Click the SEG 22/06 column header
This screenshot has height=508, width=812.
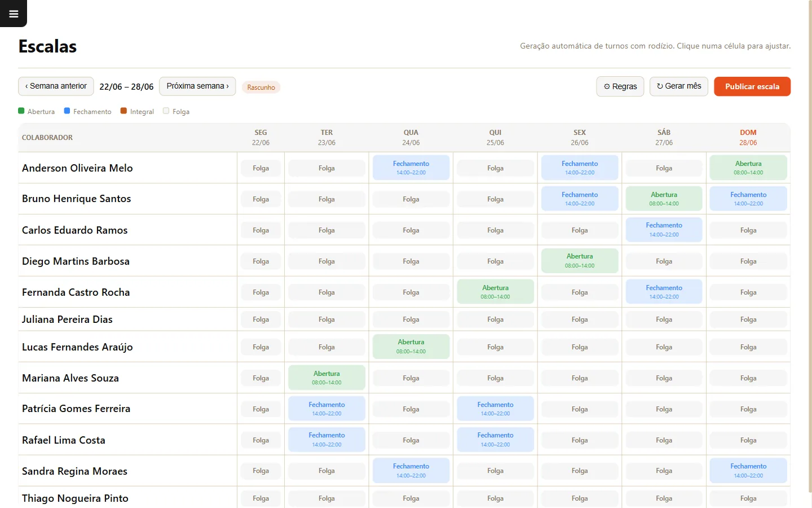pos(261,138)
